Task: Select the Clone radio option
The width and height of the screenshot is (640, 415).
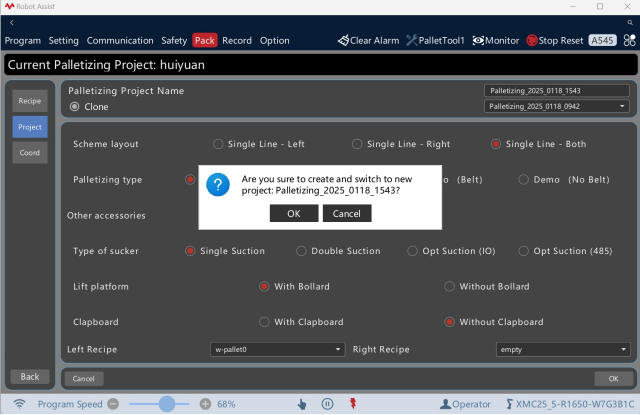Action: pyautogui.click(x=74, y=107)
